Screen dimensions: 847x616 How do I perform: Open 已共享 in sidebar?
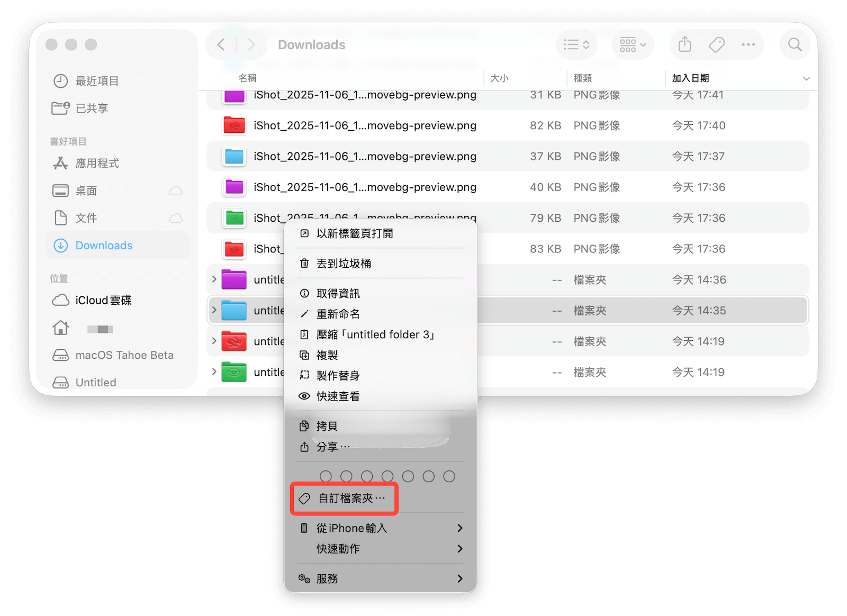pos(116,108)
